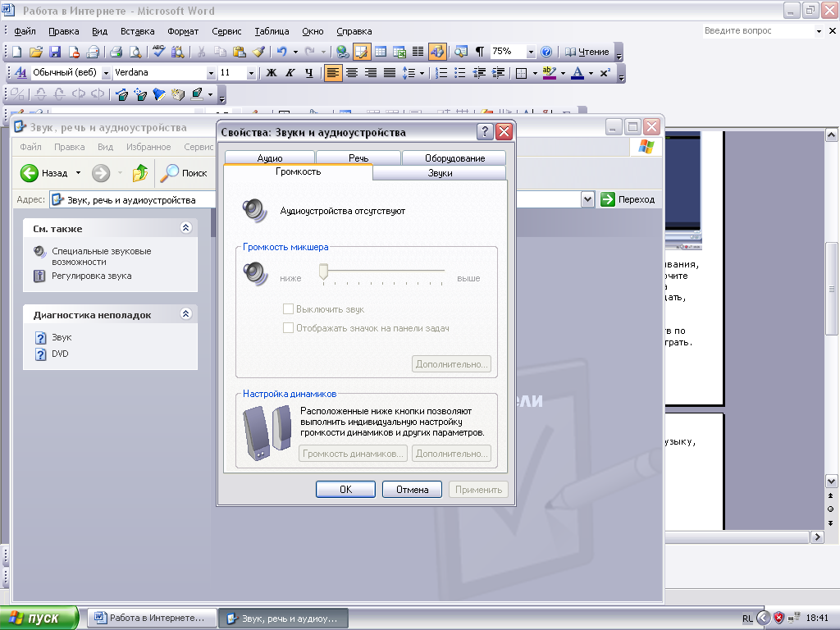Open 'Специальные звуковые возможности' link
This screenshot has width=840, height=630.
coord(101,256)
